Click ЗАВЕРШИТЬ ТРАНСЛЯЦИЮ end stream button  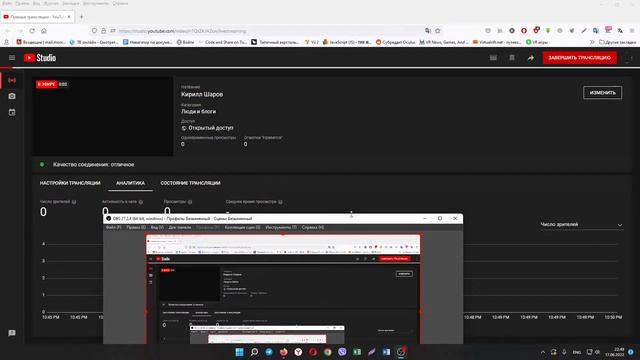coord(579,58)
